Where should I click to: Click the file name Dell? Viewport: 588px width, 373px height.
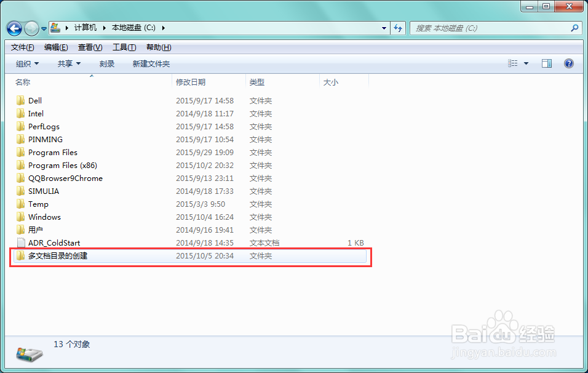[35, 100]
